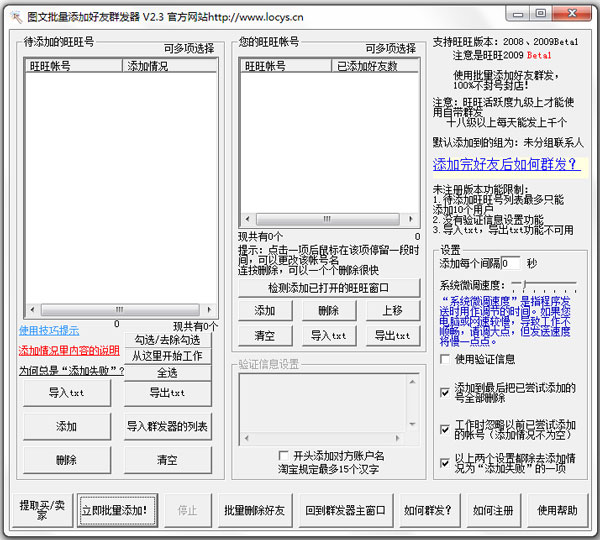Click the disabled 停止 button
600x540 pixels.
click(188, 510)
